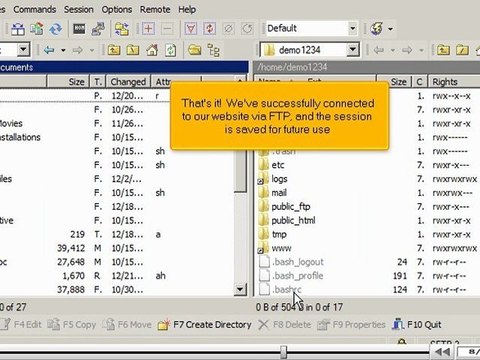Screen dimensions: 480x360
Task: Select the www folder link
Action: coord(275,248)
